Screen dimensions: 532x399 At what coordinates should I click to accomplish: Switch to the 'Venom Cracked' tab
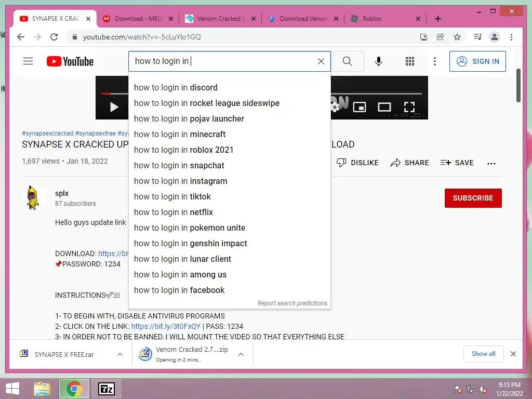point(221,19)
